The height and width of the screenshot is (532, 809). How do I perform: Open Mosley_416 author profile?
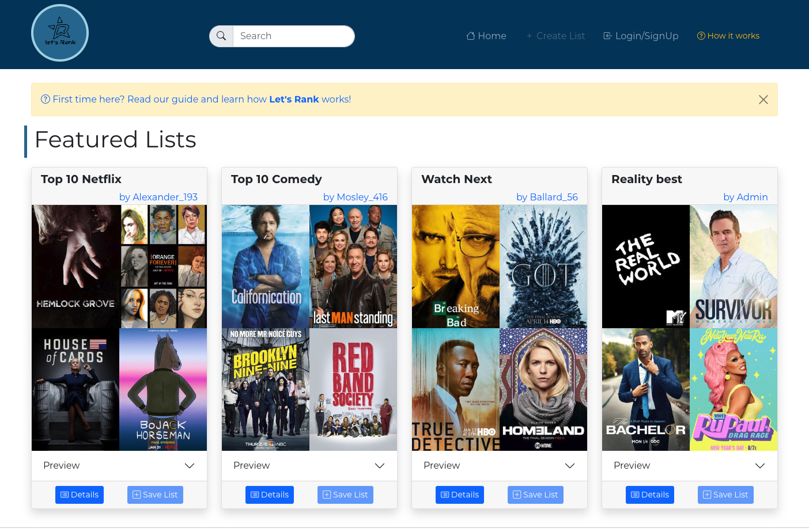point(356,197)
